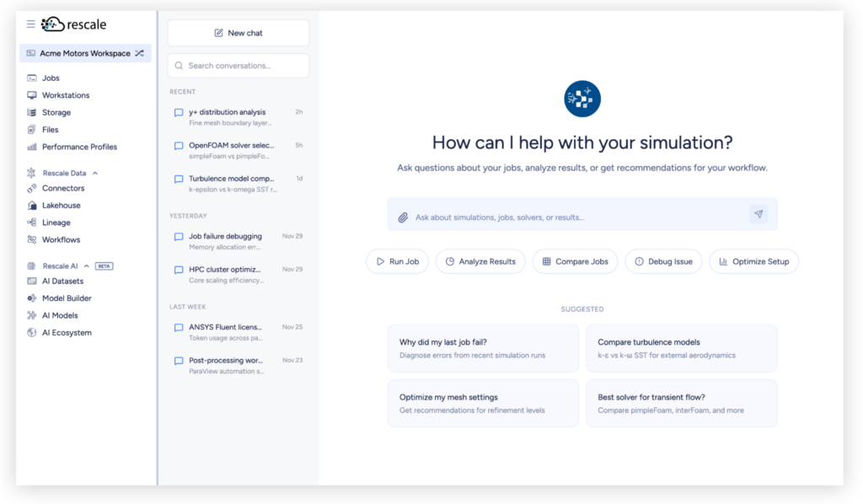Open the Lakehouse icon in sidebar

point(32,206)
